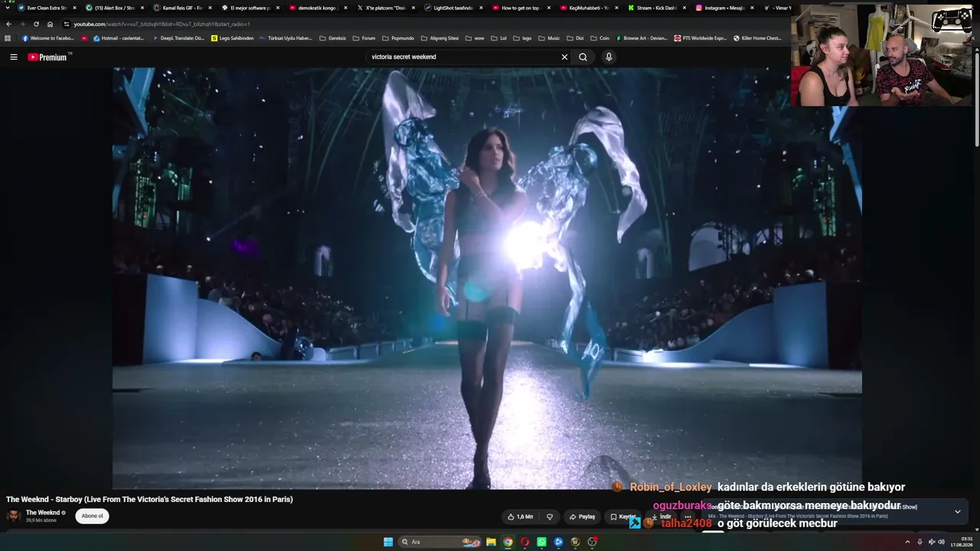This screenshot has width=980, height=551.
Task: Click the YouTube URL in the address bar
Action: (162, 24)
